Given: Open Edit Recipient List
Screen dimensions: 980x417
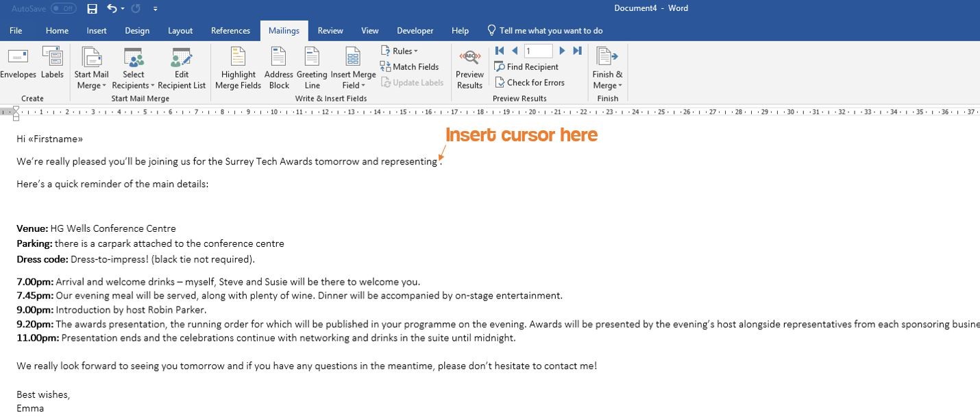Looking at the screenshot, I should pos(182,68).
